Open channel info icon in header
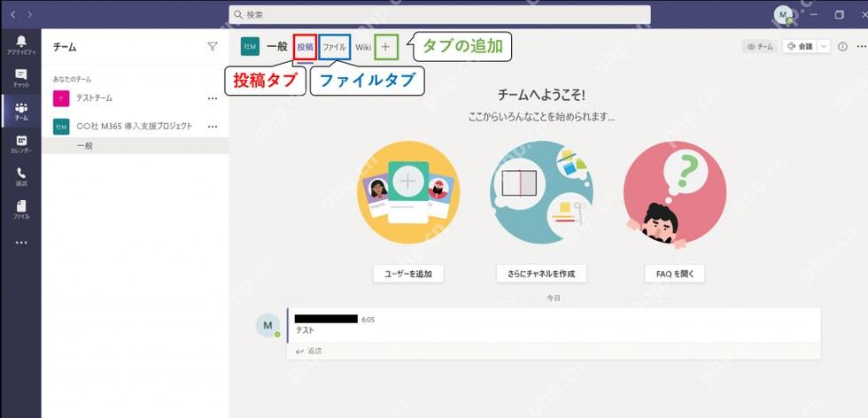 [x=842, y=47]
